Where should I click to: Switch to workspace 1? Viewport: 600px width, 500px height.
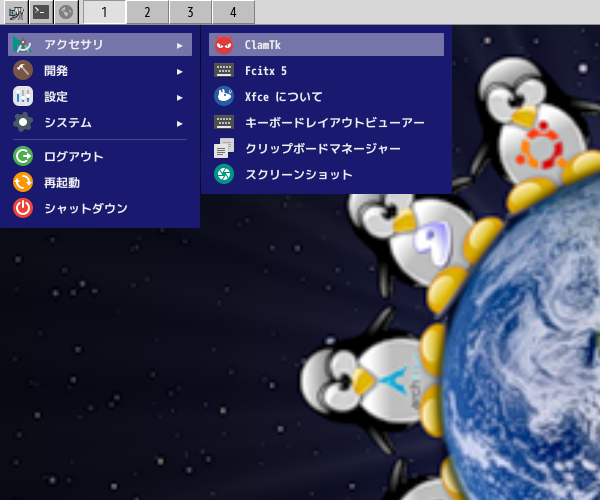[x=104, y=13]
